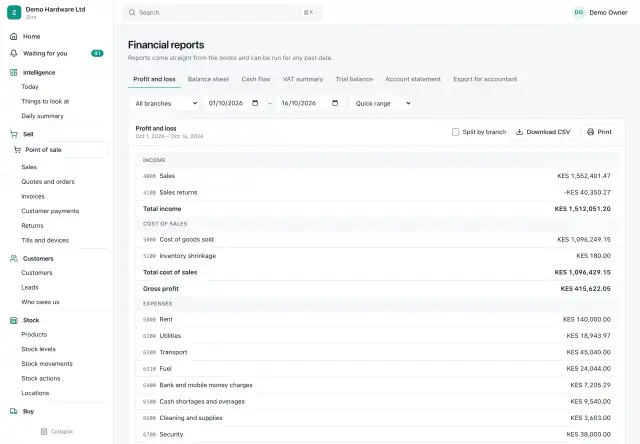Click the Download CSV button
The height and width of the screenshot is (444, 640).
tap(544, 132)
